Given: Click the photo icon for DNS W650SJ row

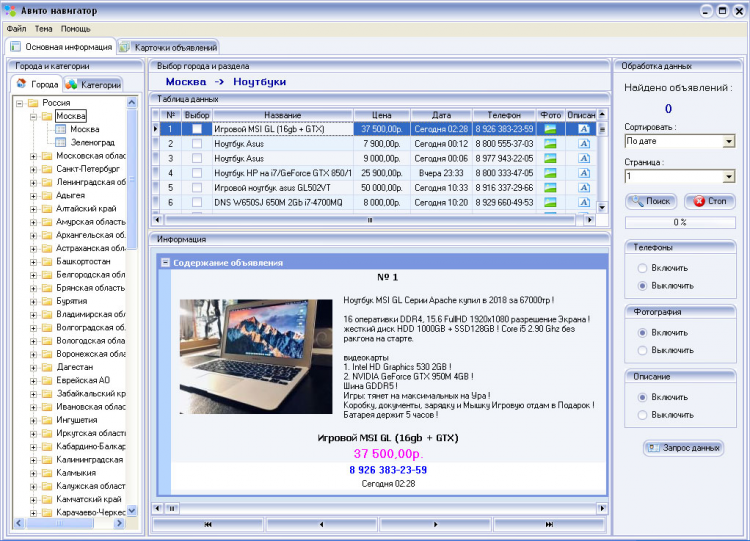Looking at the screenshot, I should pos(550,202).
